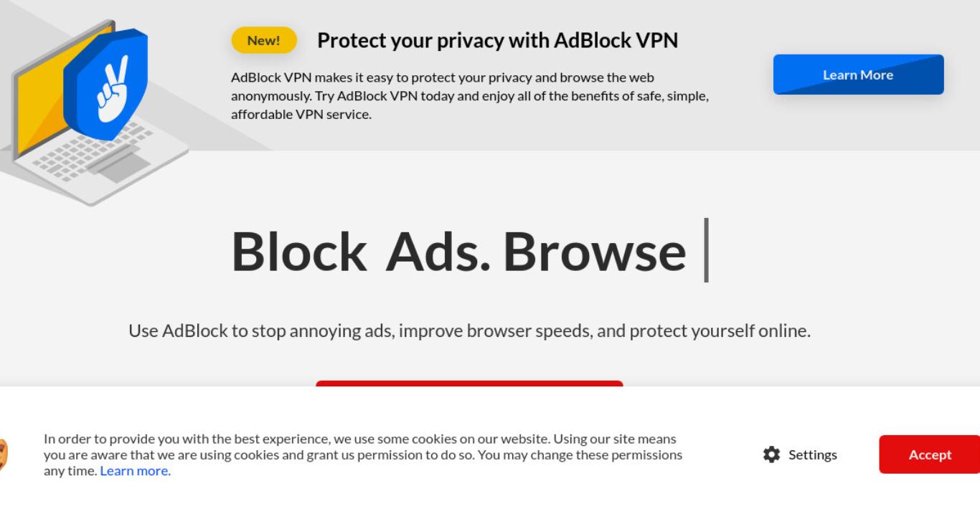Open the Learn more cookie policy link
This screenshot has width=980, height=519.
136,471
